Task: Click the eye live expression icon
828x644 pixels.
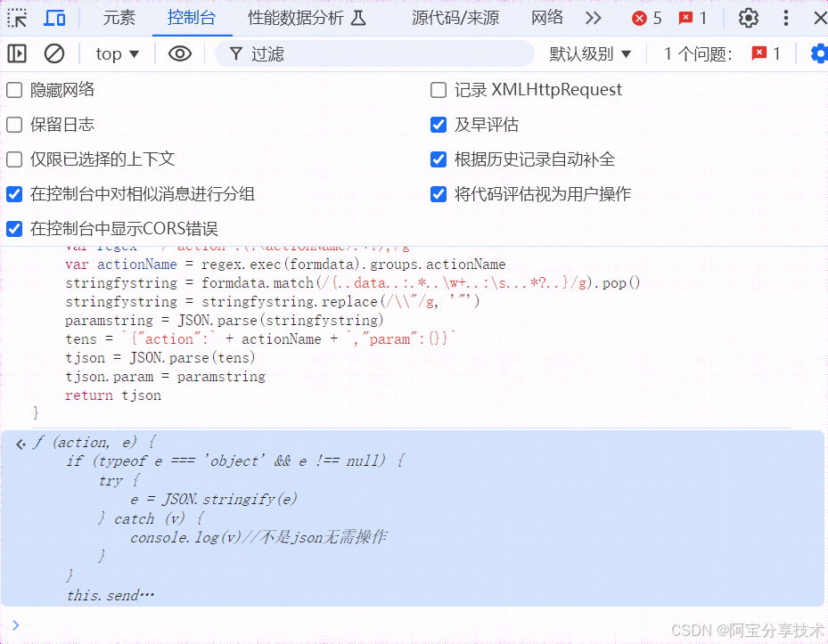Action: pyautogui.click(x=179, y=53)
